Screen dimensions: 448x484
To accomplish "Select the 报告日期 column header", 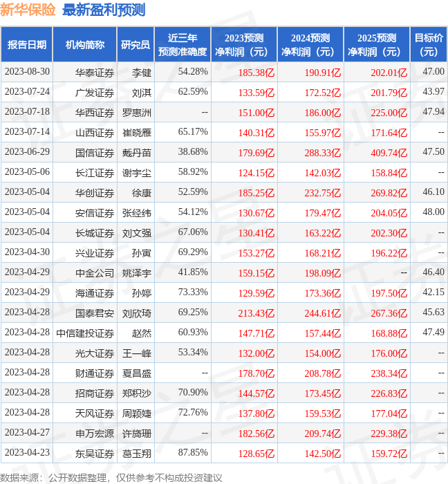I will coord(27,45).
